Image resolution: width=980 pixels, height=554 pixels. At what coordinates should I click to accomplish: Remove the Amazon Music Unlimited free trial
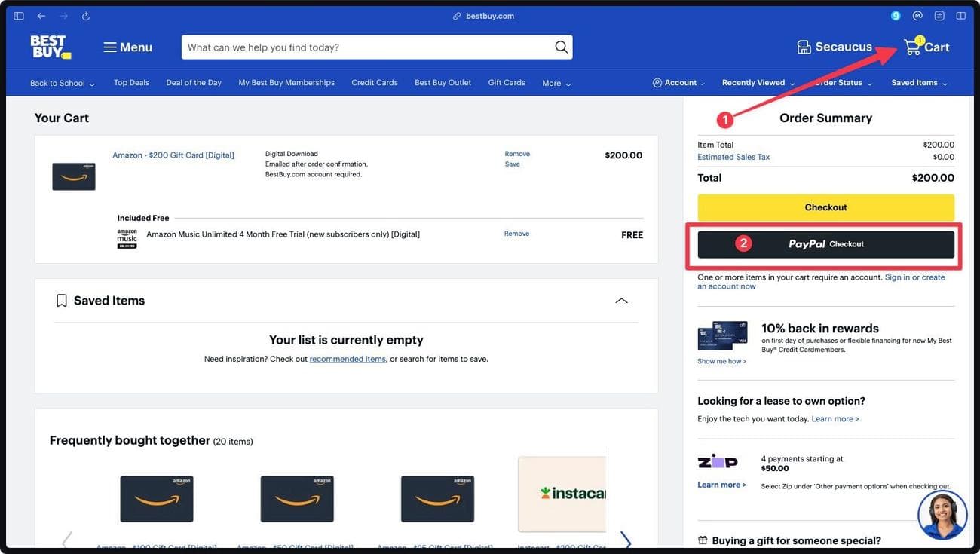pyautogui.click(x=516, y=234)
